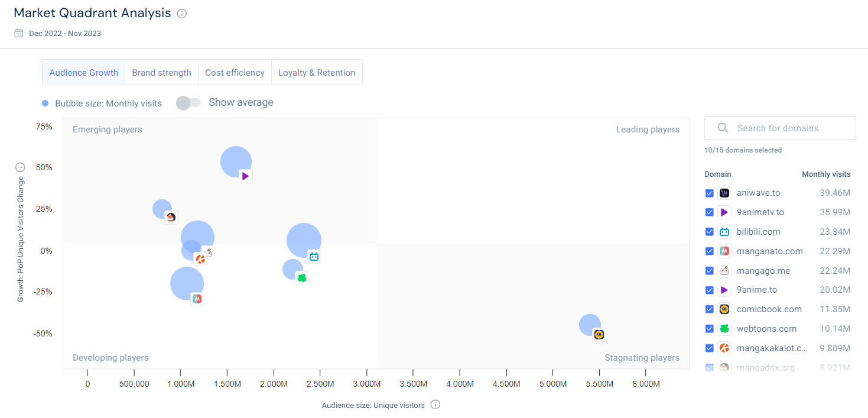Click the Emerging players quadrant label
Screen dimensions: 868x418
108,129
